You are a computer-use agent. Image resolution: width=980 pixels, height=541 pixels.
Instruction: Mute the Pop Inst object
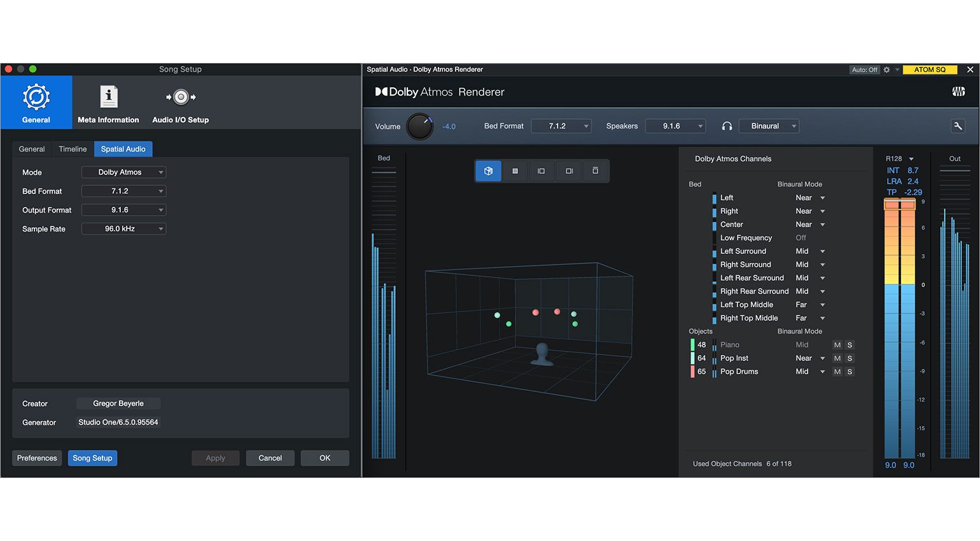[837, 358]
